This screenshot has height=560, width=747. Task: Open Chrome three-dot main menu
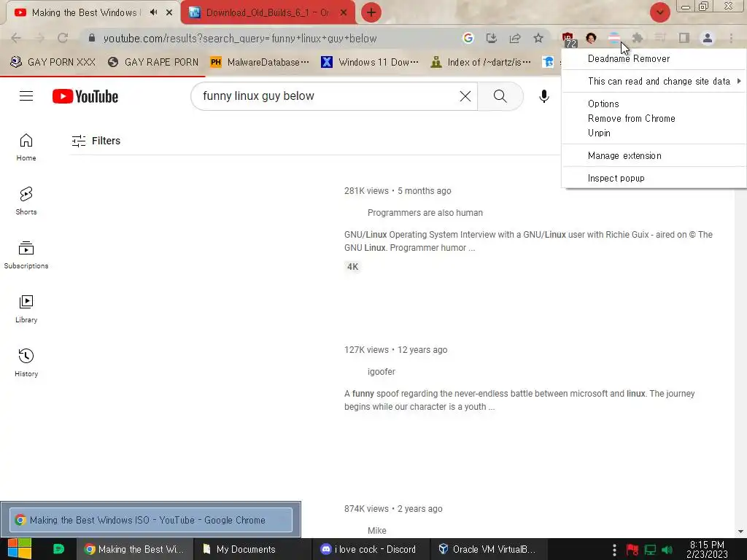click(x=731, y=38)
